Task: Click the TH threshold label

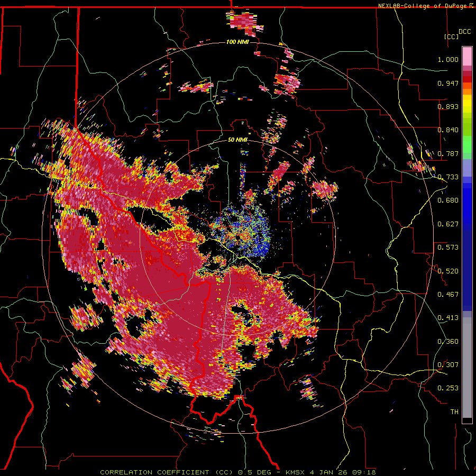Action: pos(454,412)
